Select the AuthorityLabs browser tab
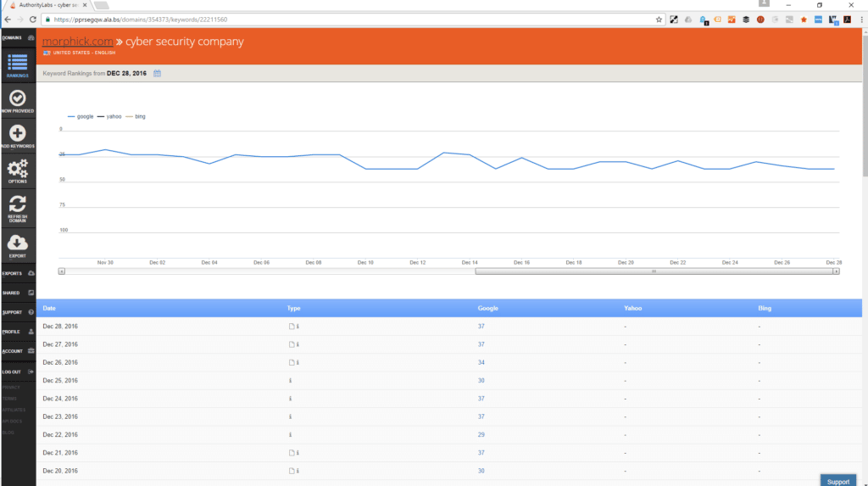The image size is (868, 486). pyautogui.click(x=47, y=5)
